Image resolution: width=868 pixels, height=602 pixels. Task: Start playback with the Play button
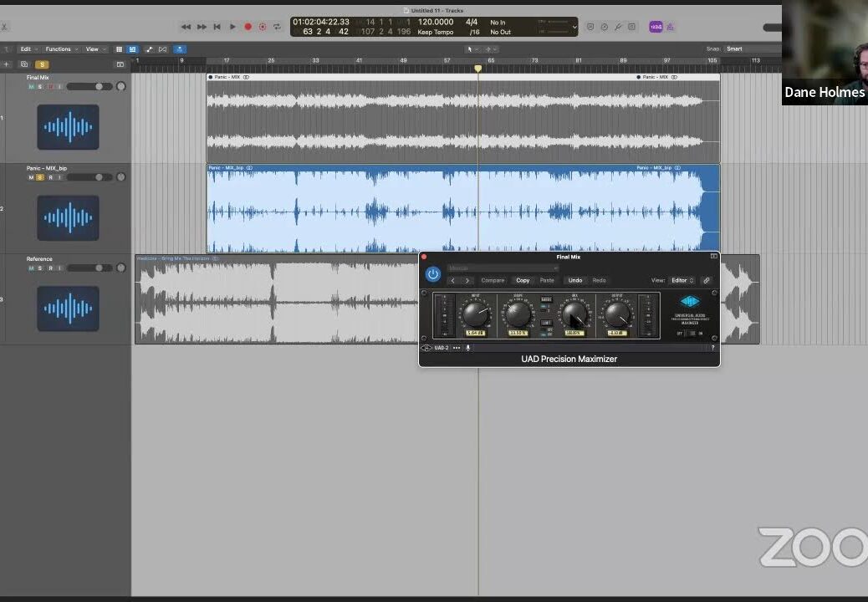tap(232, 27)
